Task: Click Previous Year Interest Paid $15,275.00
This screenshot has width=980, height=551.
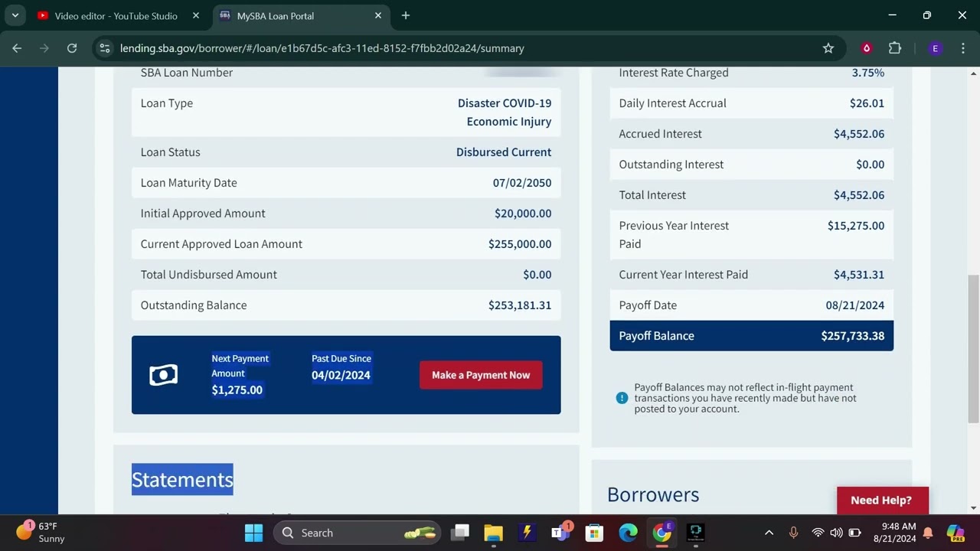Action: 856,226
